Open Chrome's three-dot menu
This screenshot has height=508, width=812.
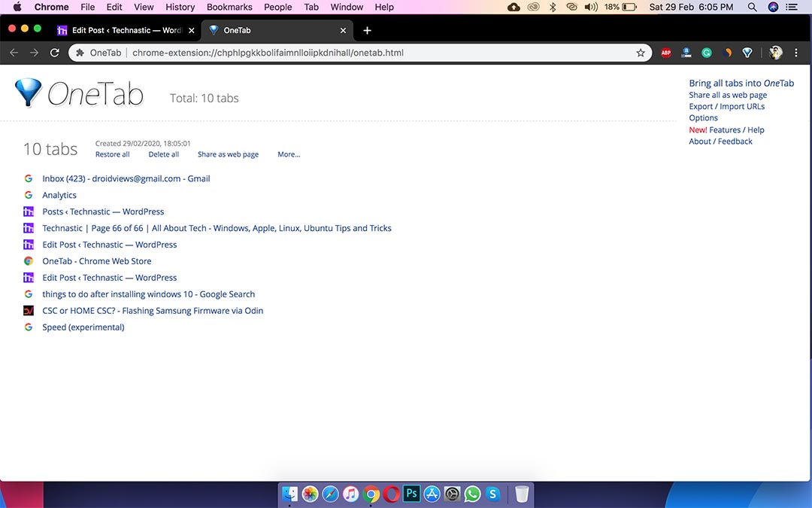(x=796, y=53)
